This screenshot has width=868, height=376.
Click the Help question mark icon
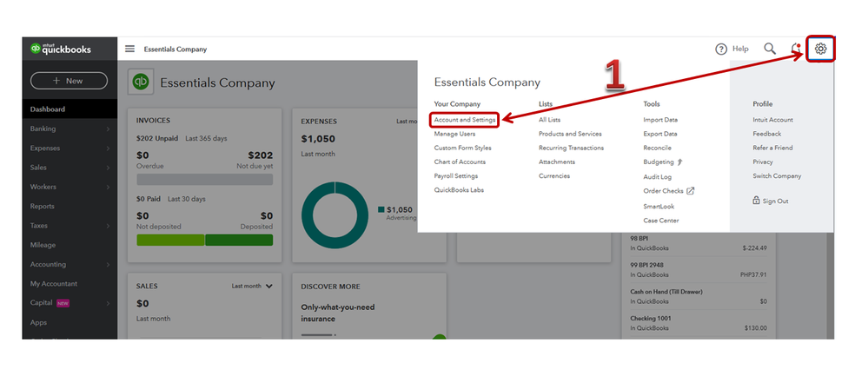(721, 49)
